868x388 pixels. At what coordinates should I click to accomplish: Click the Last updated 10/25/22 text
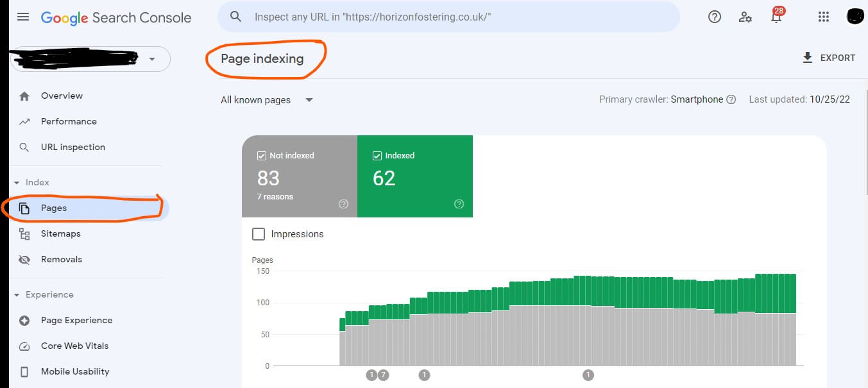(799, 99)
